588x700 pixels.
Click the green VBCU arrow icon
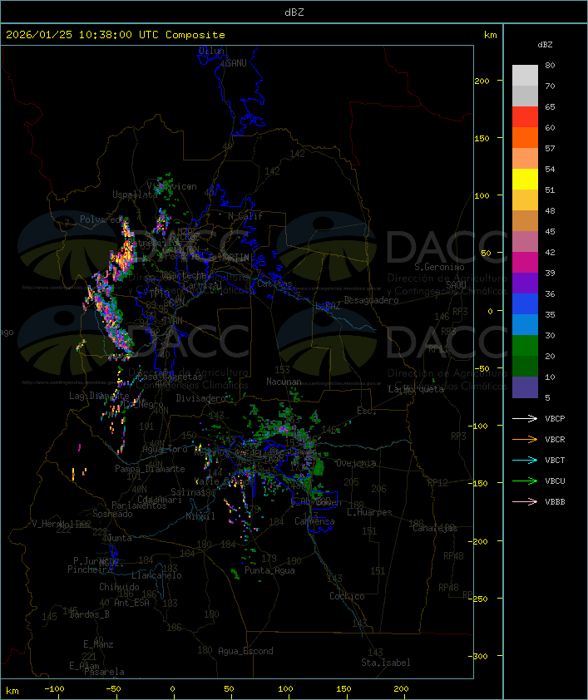pos(525,481)
